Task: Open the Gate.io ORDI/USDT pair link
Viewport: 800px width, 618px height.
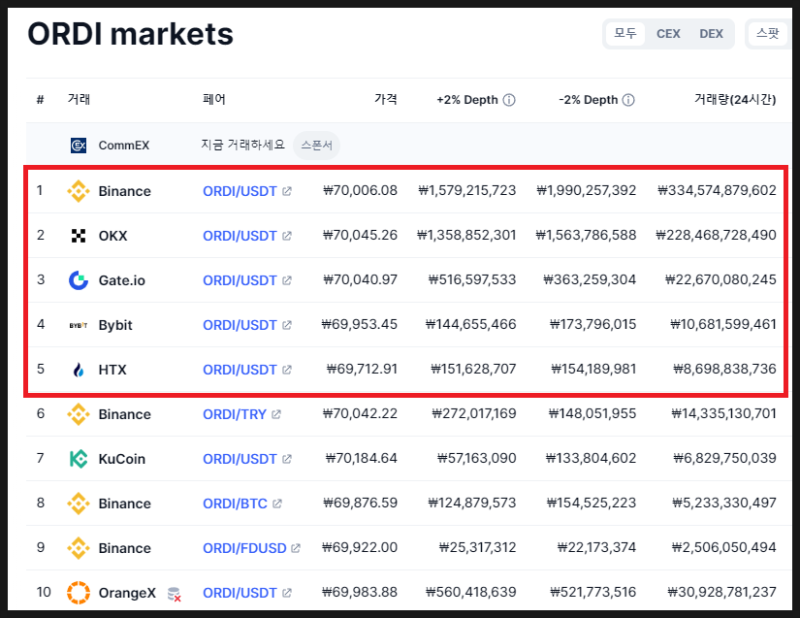Action: (x=240, y=280)
